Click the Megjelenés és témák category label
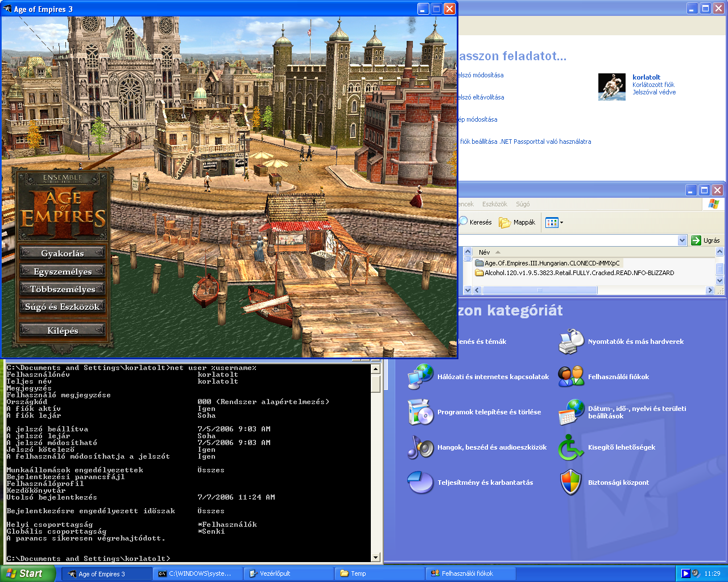This screenshot has width=728, height=582. tap(482, 342)
